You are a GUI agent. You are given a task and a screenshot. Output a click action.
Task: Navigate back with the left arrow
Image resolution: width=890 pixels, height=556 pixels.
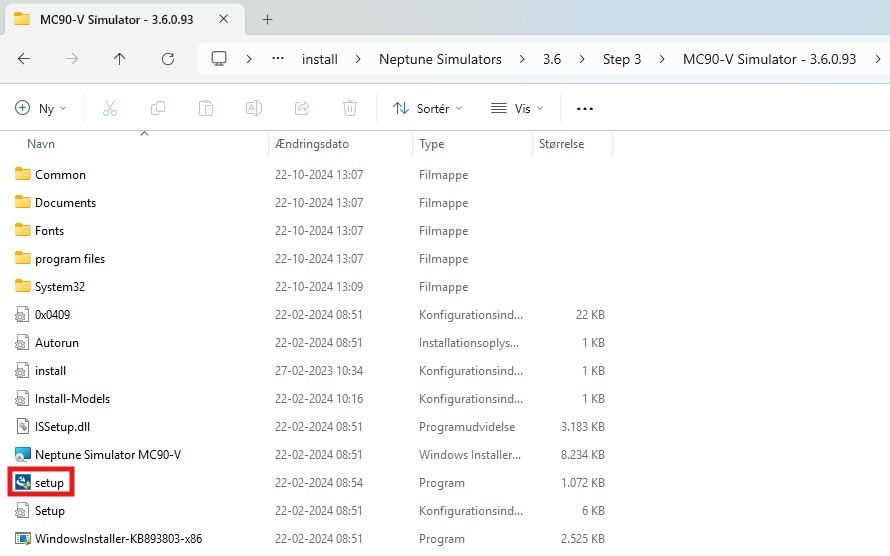(x=24, y=59)
